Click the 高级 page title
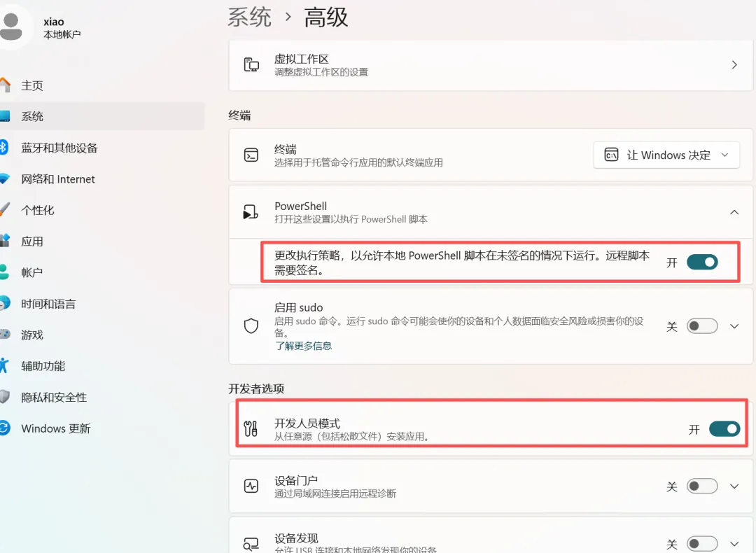The height and width of the screenshot is (553, 756). coord(325,17)
